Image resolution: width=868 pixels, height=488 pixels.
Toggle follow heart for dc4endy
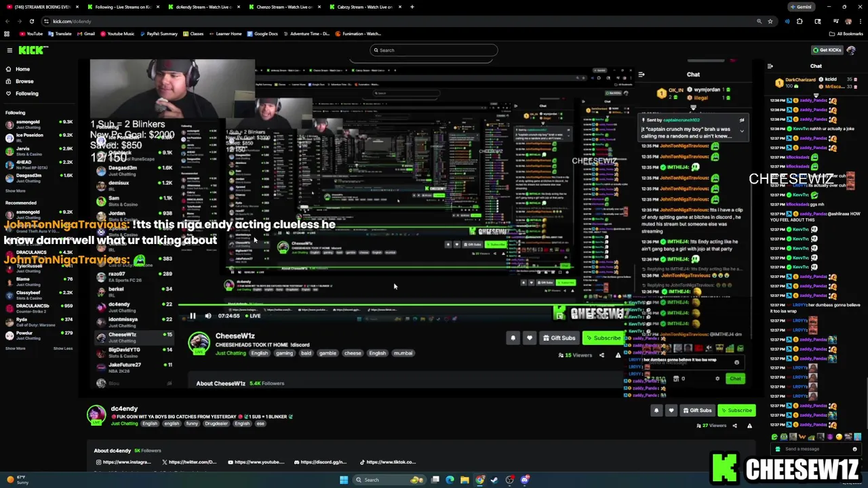pyautogui.click(x=671, y=411)
